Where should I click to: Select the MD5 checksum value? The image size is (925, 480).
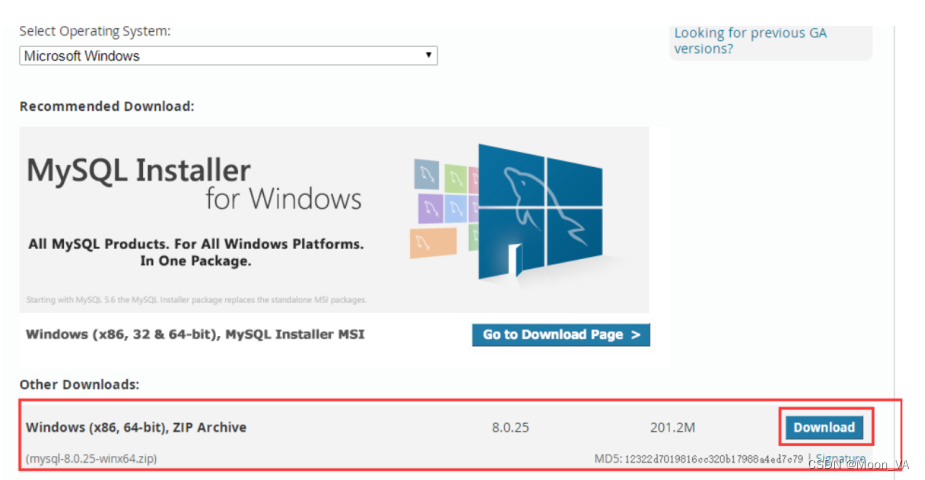tap(713, 459)
